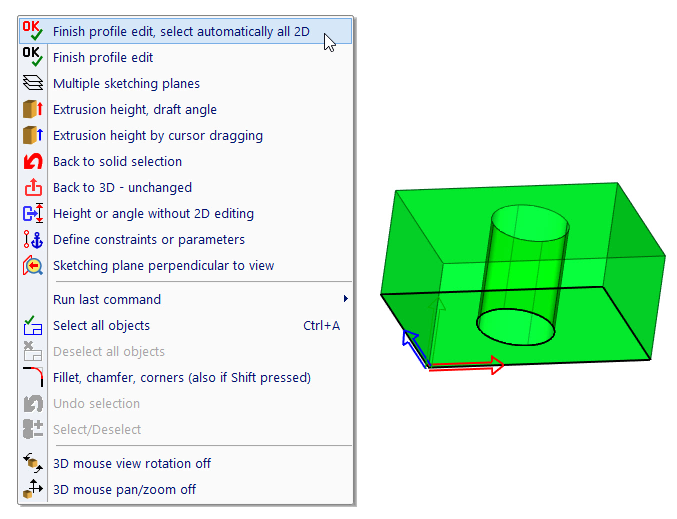
Task: Select Extrusion height by cursor dragging
Action: [158, 136]
